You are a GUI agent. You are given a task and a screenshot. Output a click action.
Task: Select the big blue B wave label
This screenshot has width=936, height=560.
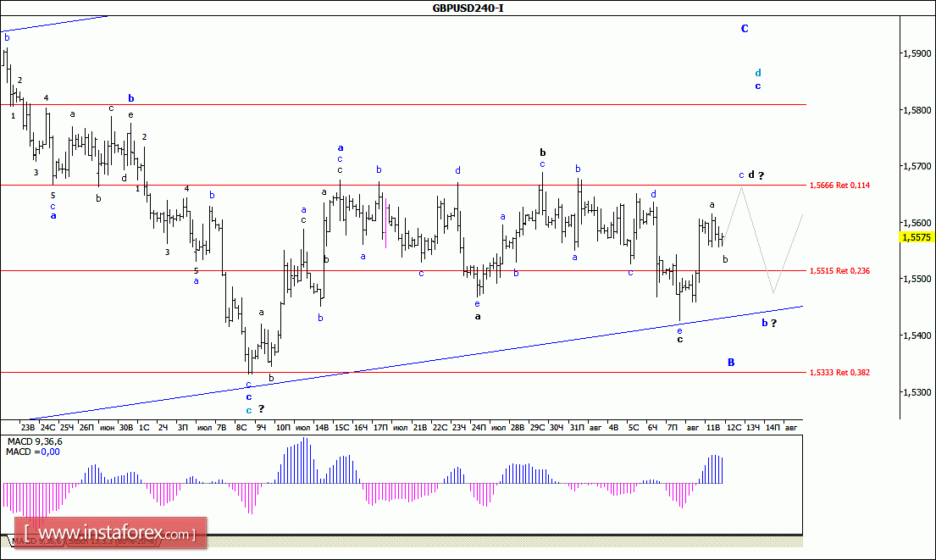coord(731,363)
